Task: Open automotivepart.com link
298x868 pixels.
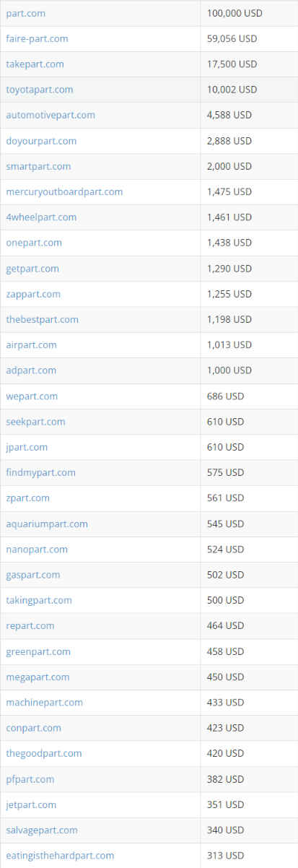Action: (x=51, y=115)
